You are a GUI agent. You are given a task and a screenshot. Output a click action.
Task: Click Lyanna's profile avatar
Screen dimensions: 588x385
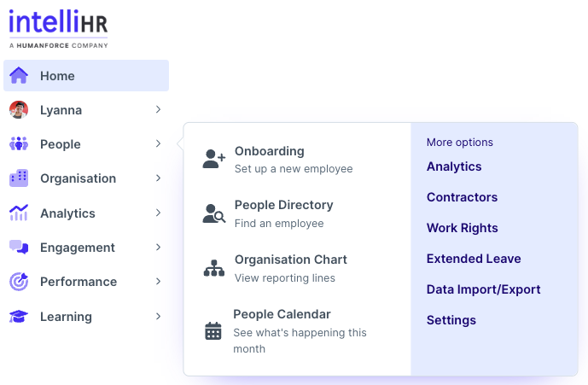19,110
